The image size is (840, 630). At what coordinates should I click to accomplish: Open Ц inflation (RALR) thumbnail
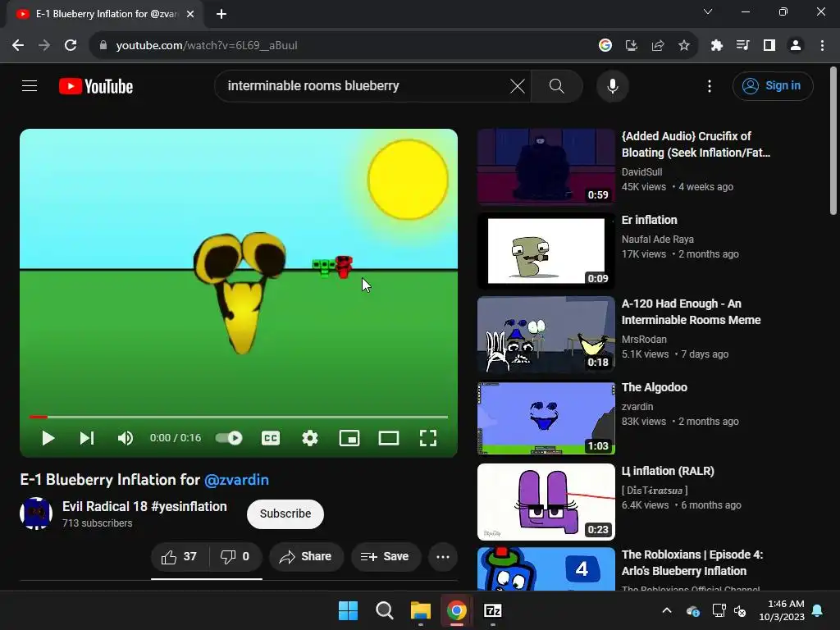546,502
